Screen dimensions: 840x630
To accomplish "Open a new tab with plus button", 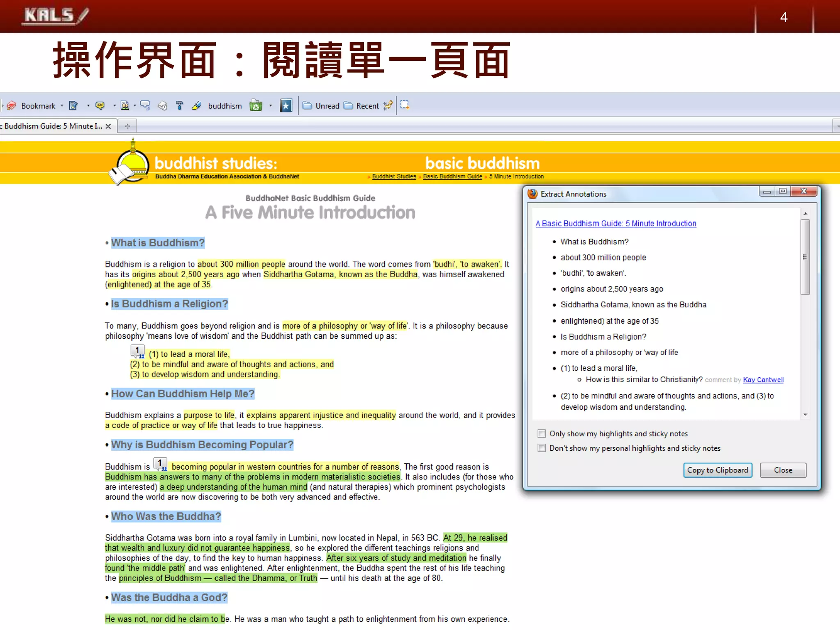I will click(128, 126).
